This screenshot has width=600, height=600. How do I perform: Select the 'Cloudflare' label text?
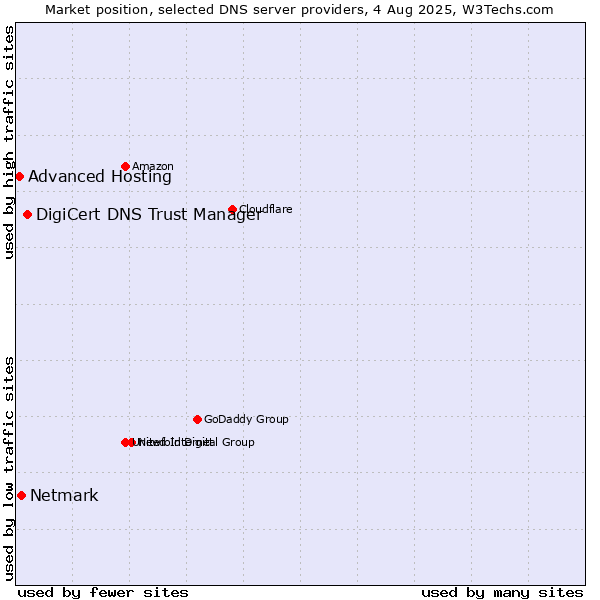(x=266, y=209)
